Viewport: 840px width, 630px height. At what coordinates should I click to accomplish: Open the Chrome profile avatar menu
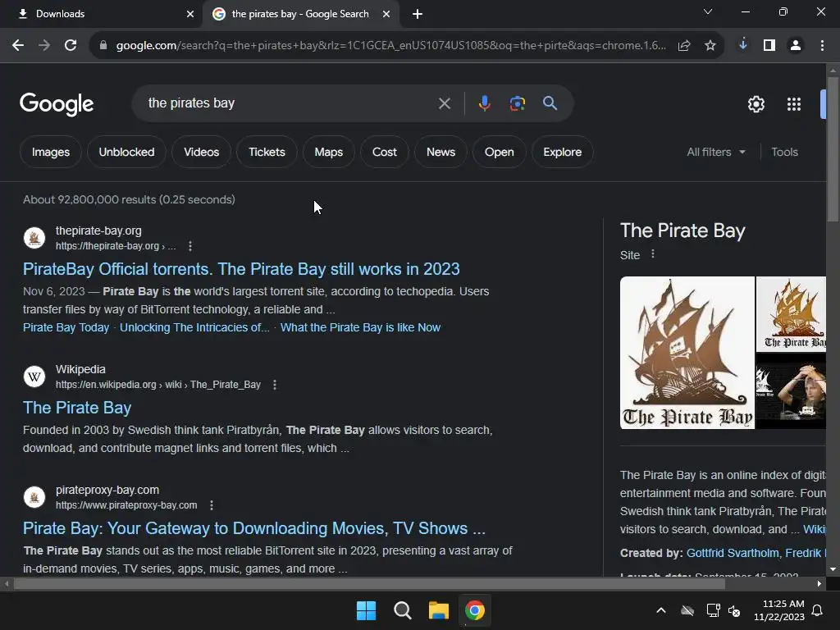[x=796, y=46]
